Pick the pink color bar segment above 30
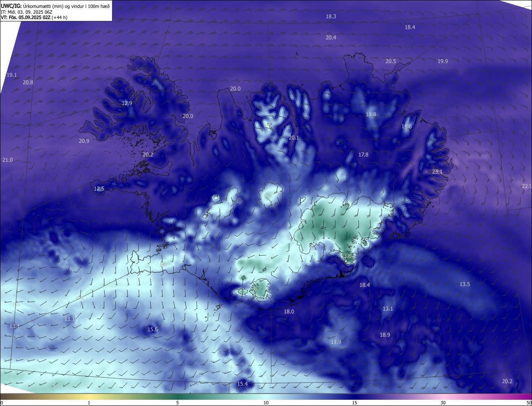Screen dimensions: 532x406 coord(443,396)
